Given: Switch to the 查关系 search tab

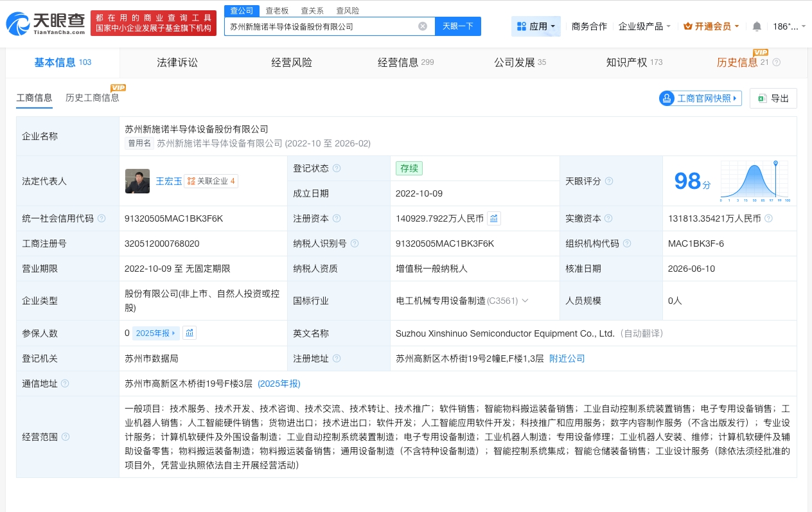Looking at the screenshot, I should 312,11.
